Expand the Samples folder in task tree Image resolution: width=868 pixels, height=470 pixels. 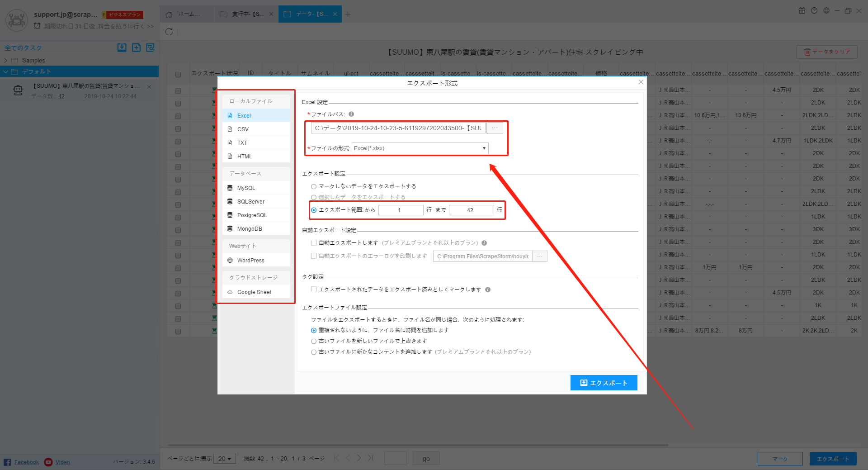[5, 60]
